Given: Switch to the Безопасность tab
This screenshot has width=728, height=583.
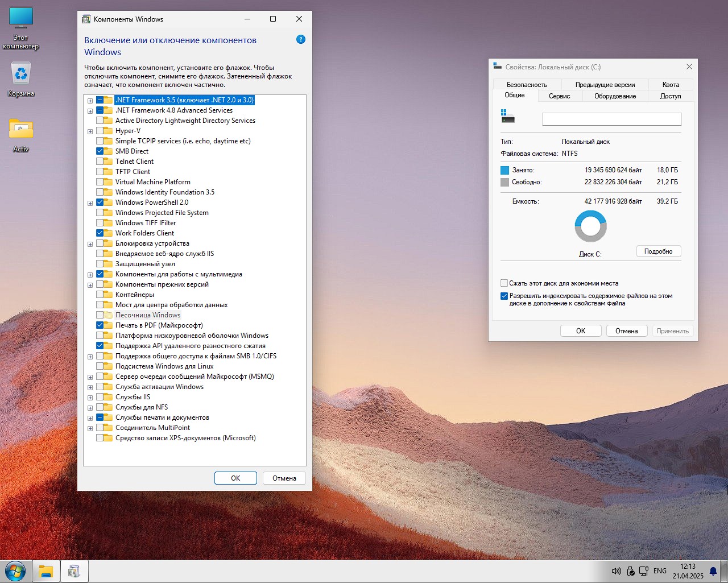Looking at the screenshot, I should pyautogui.click(x=527, y=85).
